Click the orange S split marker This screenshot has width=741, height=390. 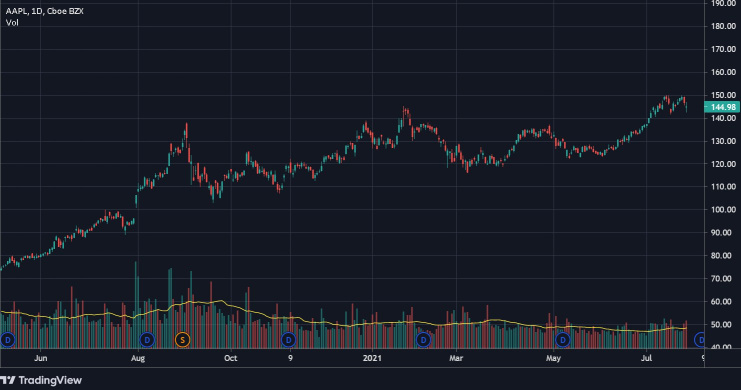point(182,339)
